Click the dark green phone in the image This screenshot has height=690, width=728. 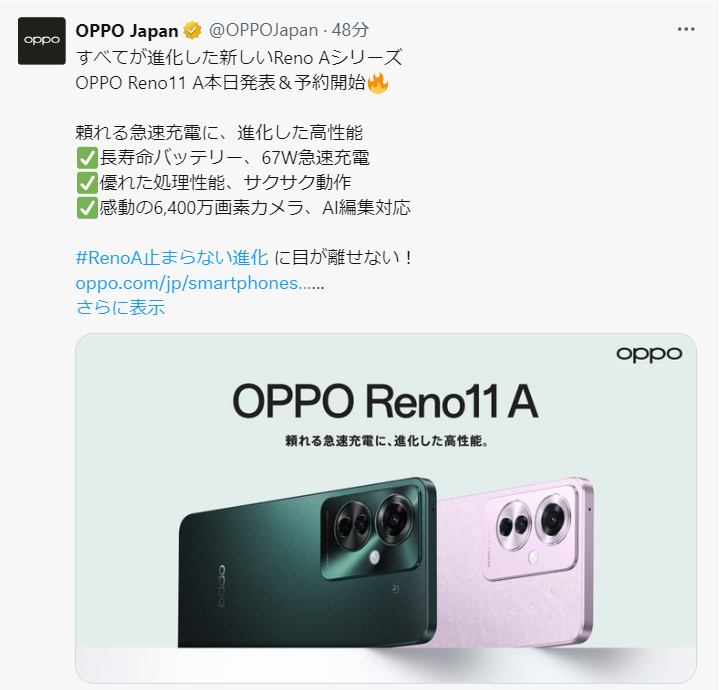tap(307, 563)
